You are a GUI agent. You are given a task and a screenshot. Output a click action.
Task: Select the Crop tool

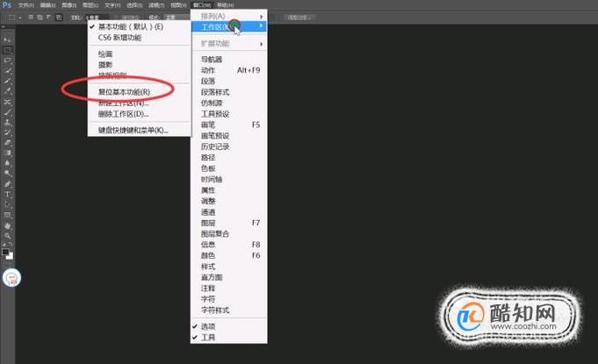[x=7, y=81]
